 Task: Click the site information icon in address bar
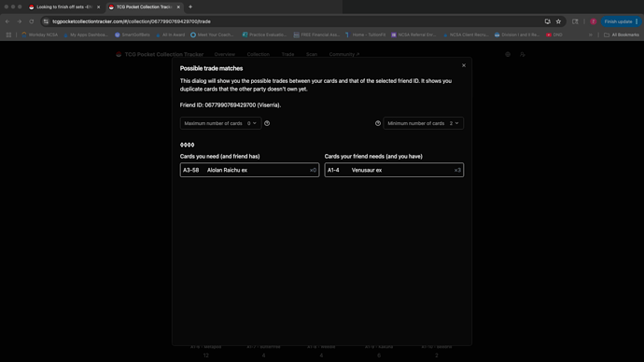[46, 21]
